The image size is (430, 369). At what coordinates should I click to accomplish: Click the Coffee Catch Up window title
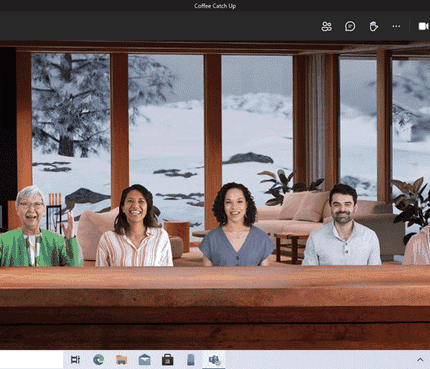click(215, 6)
